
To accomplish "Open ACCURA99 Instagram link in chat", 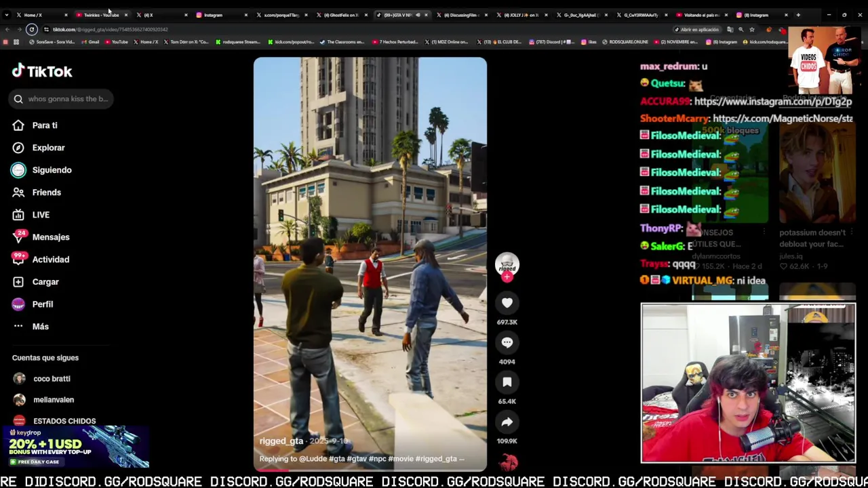I will click(773, 102).
